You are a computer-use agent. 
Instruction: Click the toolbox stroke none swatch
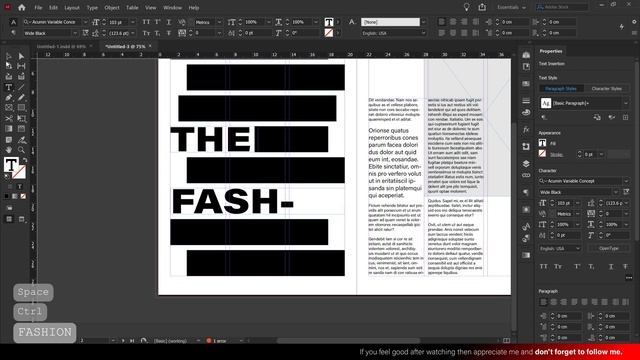point(19,172)
